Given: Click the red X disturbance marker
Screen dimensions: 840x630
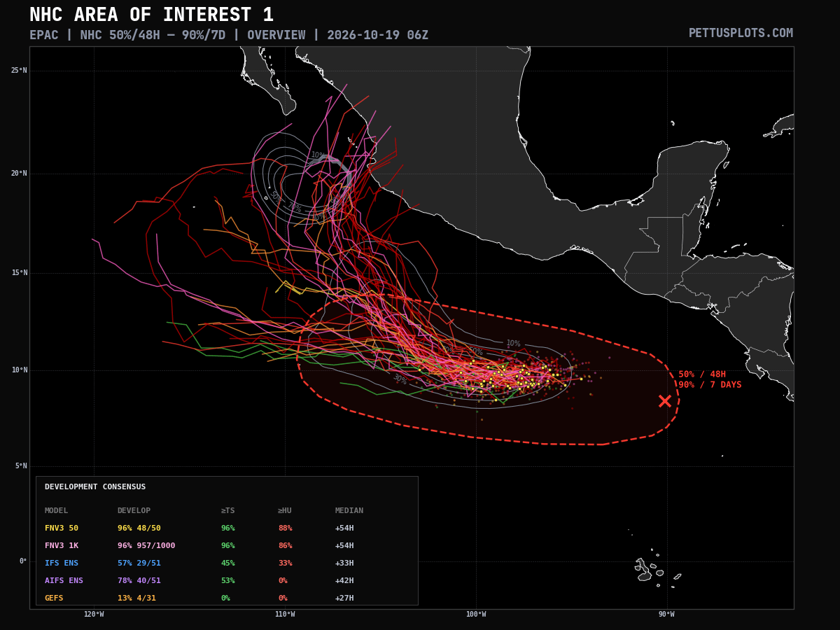Looking at the screenshot, I should point(664,401).
